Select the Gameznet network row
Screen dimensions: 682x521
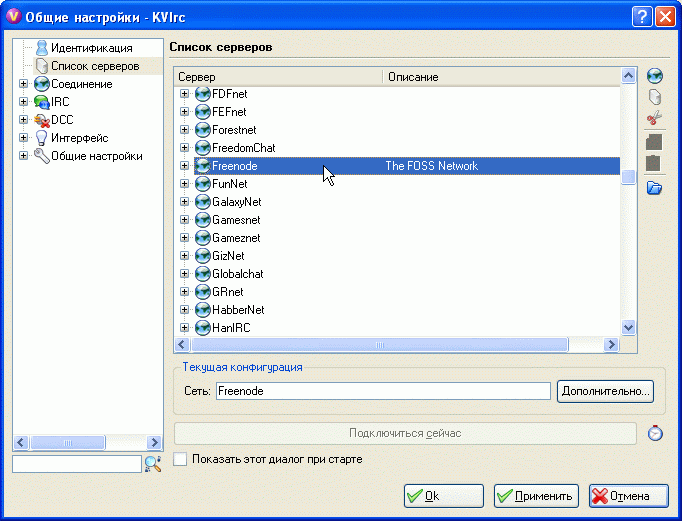[407, 238]
